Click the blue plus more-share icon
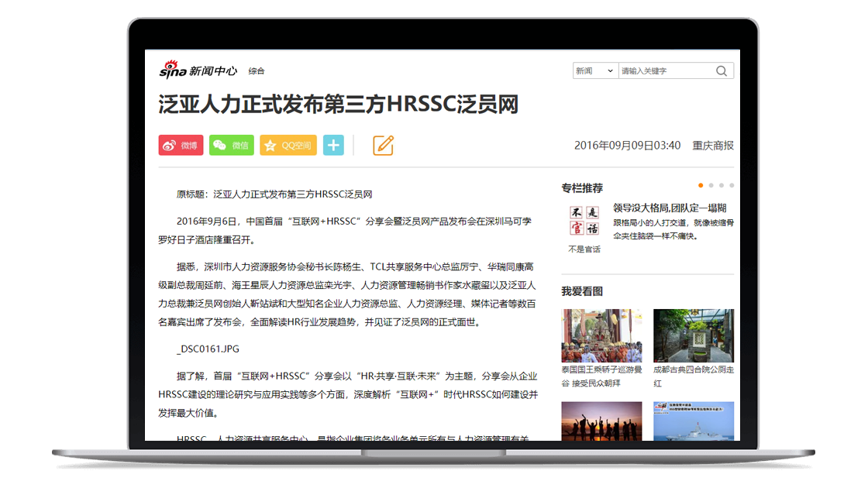The width and height of the screenshot is (868, 488). [x=333, y=145]
